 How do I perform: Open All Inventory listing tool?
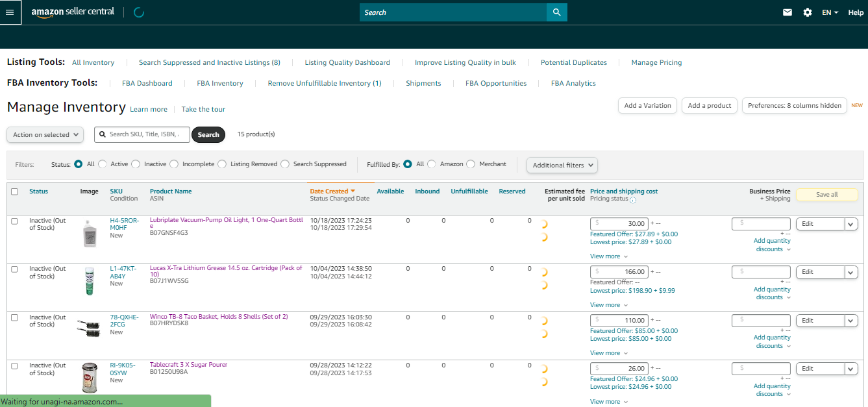[x=93, y=63]
